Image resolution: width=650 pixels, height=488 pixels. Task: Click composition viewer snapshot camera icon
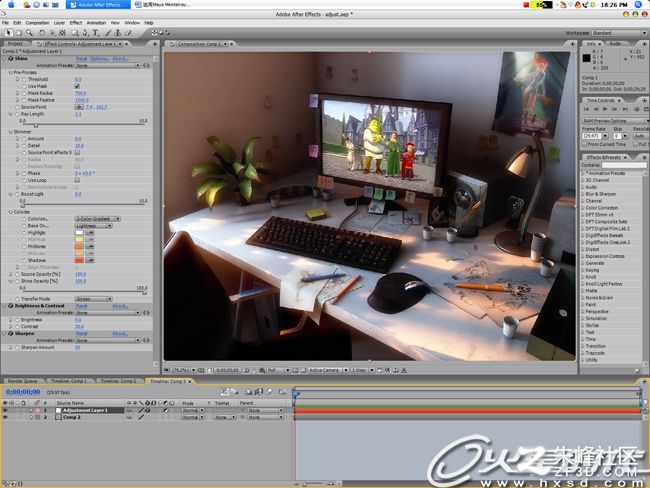coord(246,370)
